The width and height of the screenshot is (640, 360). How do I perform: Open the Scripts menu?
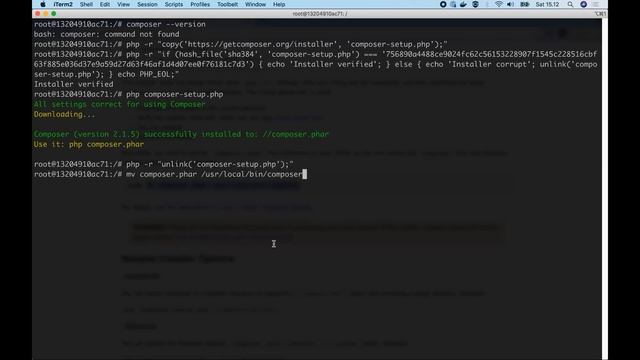click(173, 4)
